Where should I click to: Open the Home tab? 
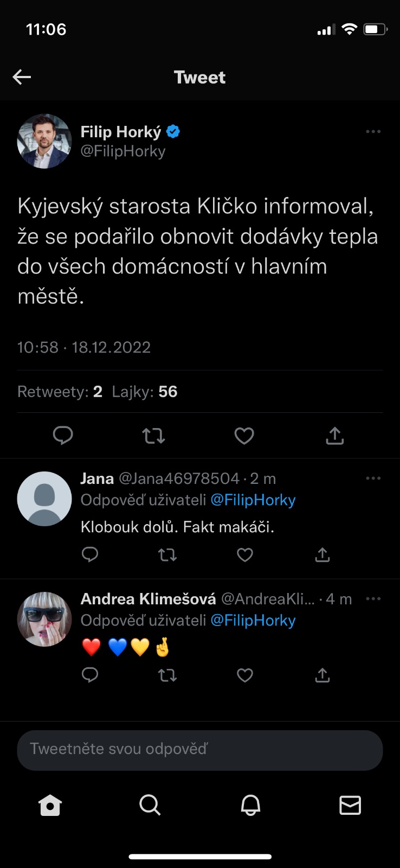tap(50, 806)
